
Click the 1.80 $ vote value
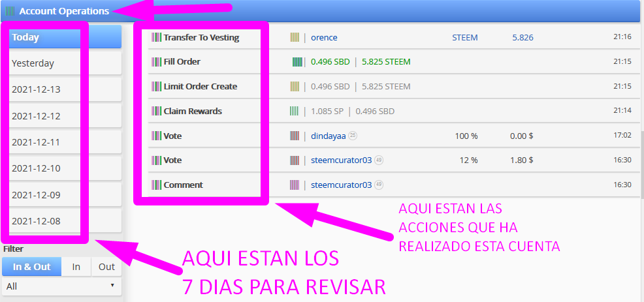522,160
